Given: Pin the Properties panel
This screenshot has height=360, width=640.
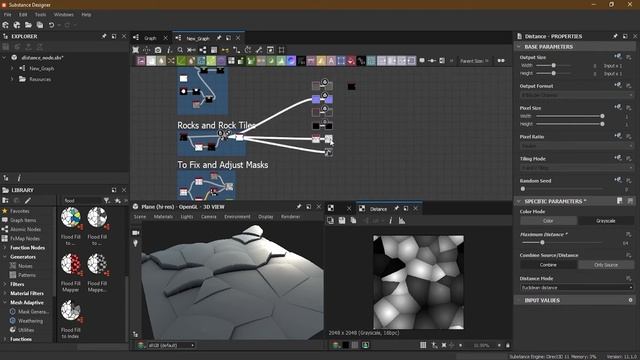Looking at the screenshot, I should tap(615, 36).
